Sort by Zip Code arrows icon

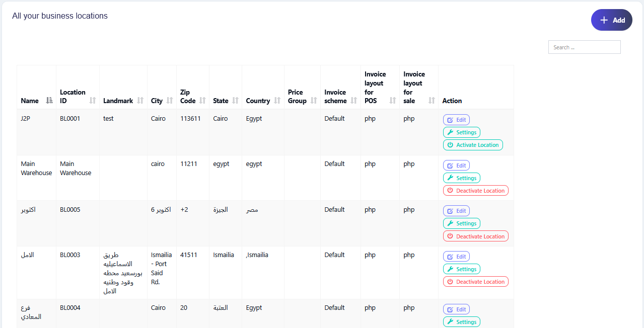202,101
